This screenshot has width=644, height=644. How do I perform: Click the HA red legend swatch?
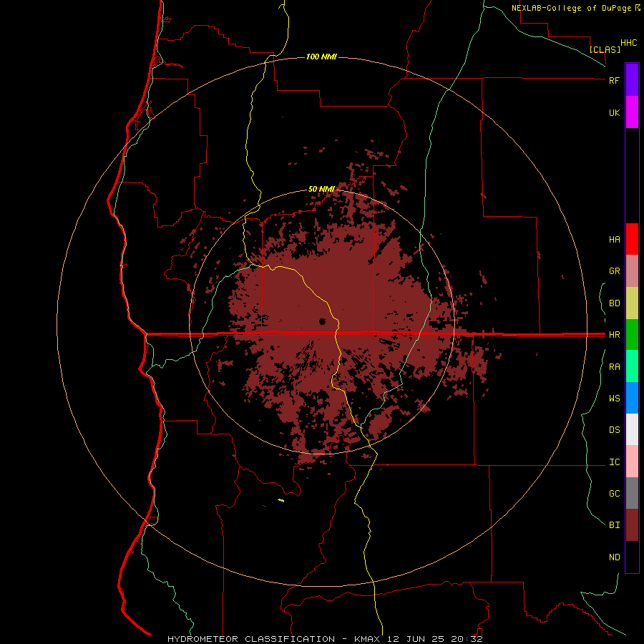pyautogui.click(x=632, y=238)
